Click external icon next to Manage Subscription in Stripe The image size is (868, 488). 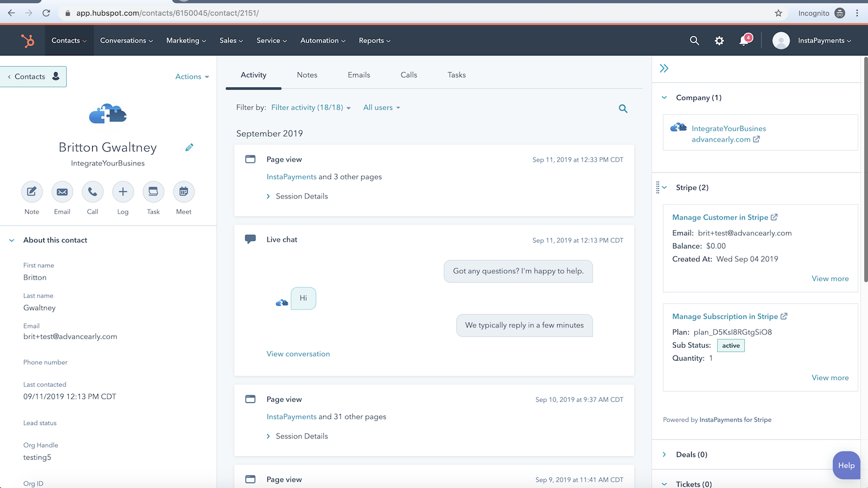[784, 316]
